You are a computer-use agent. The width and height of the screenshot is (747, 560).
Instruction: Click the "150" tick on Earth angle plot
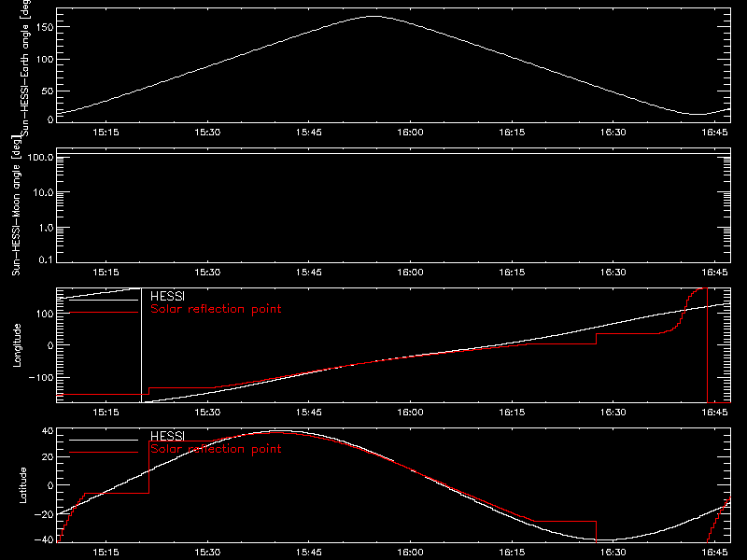45,27
